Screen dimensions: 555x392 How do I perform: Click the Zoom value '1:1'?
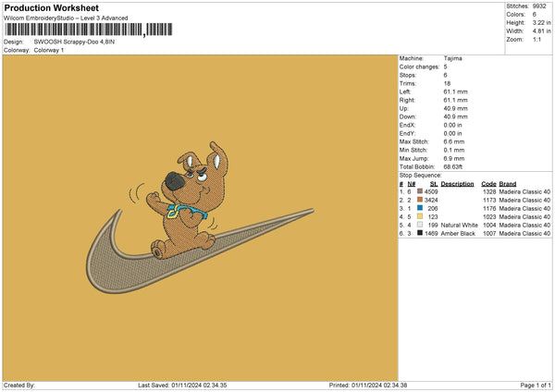536,40
